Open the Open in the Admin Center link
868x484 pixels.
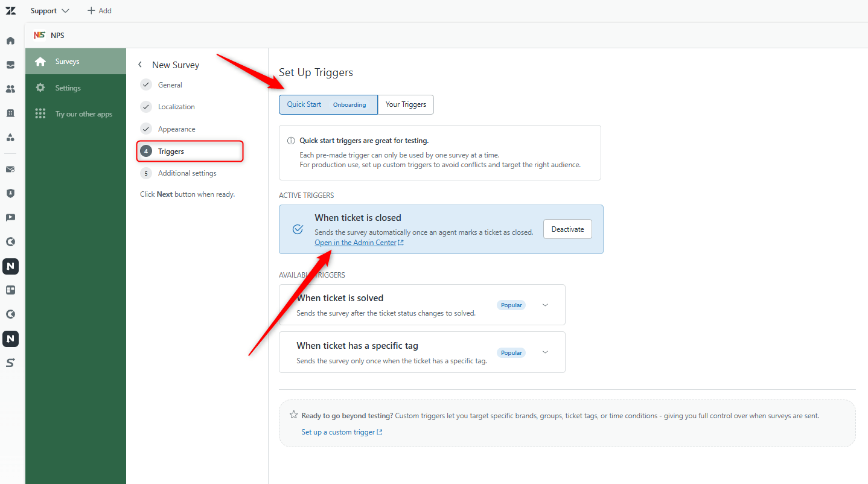(x=359, y=243)
